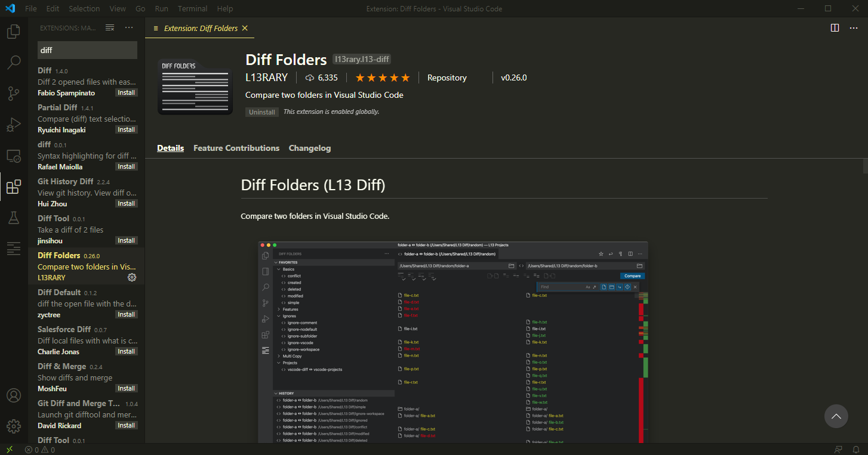Close the Extension: Diff Folders tab
Image resolution: width=868 pixels, height=455 pixels.
(x=245, y=28)
